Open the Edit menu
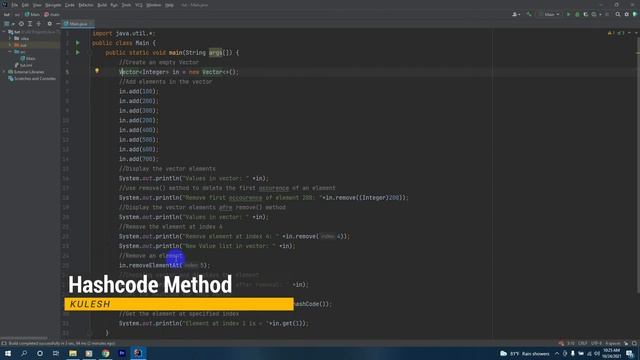The width and height of the screenshot is (640, 360). [25, 5]
